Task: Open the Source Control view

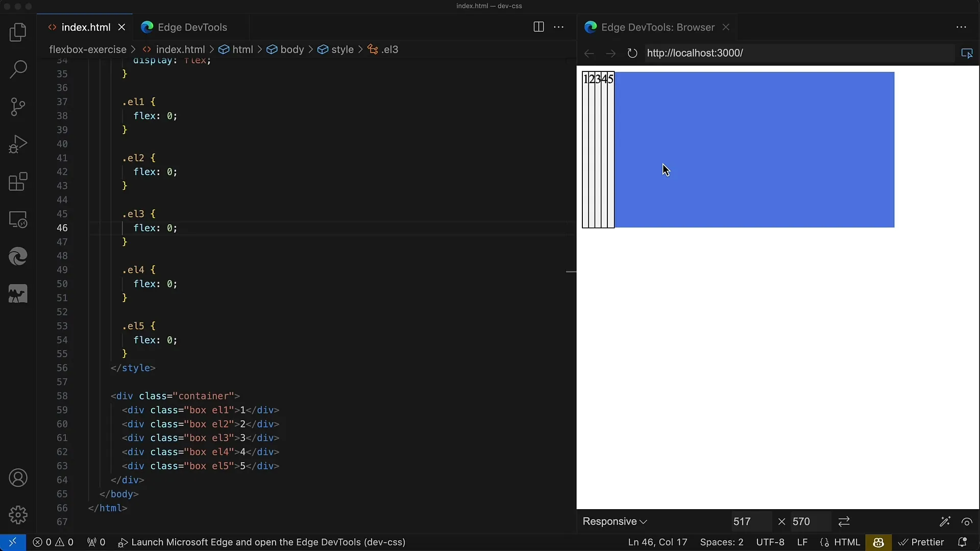Action: (x=18, y=107)
